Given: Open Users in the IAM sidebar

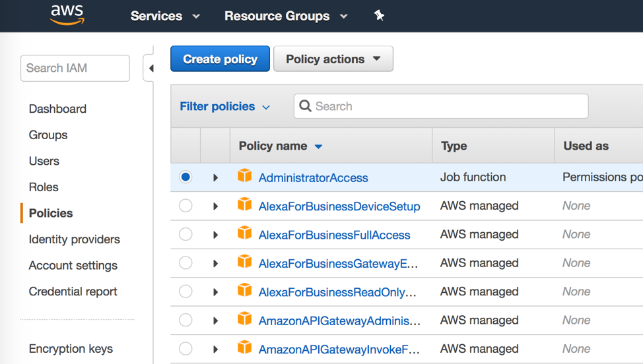Looking at the screenshot, I should point(44,162).
